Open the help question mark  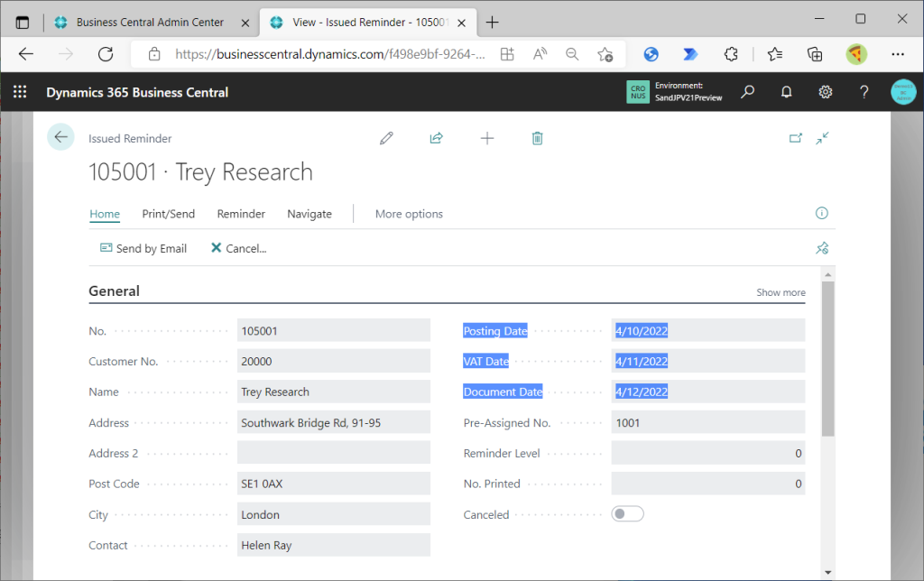[864, 92]
